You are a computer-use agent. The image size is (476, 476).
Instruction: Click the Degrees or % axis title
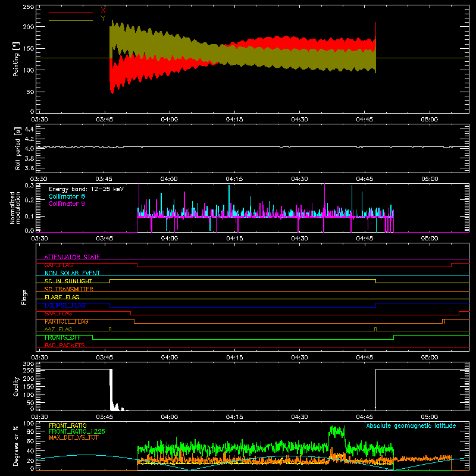[16, 446]
